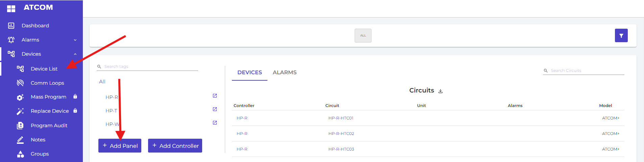Toggle the ALL filter chip
This screenshot has width=644, height=162.
tap(363, 35)
